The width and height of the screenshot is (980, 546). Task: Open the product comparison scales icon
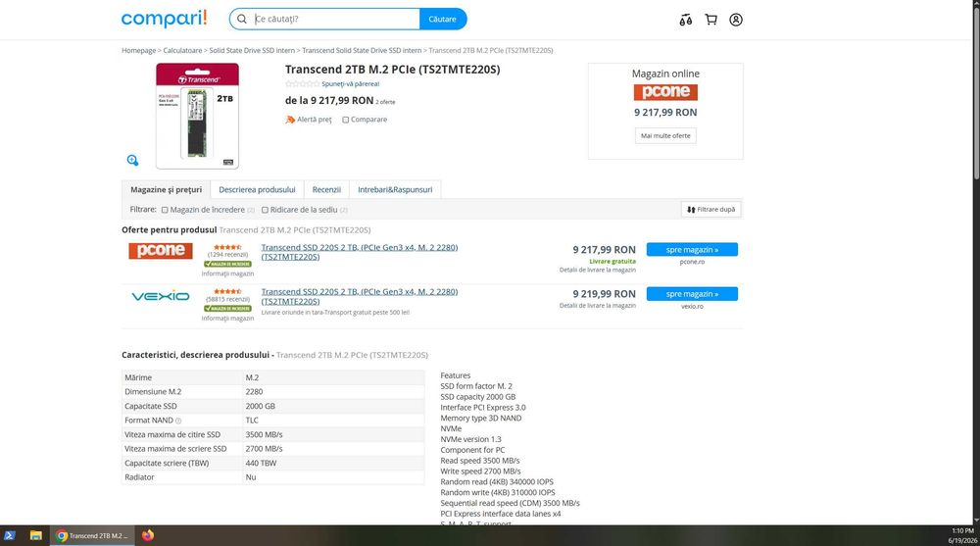(x=686, y=20)
